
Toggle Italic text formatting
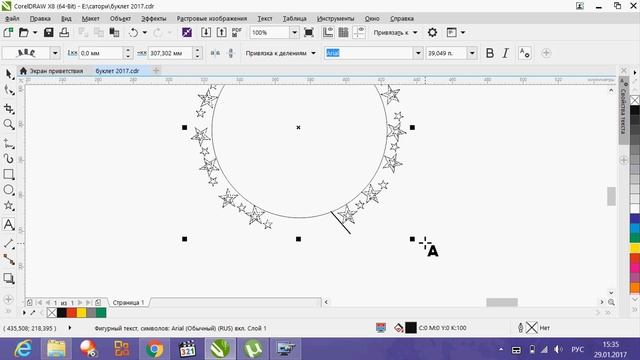point(506,53)
